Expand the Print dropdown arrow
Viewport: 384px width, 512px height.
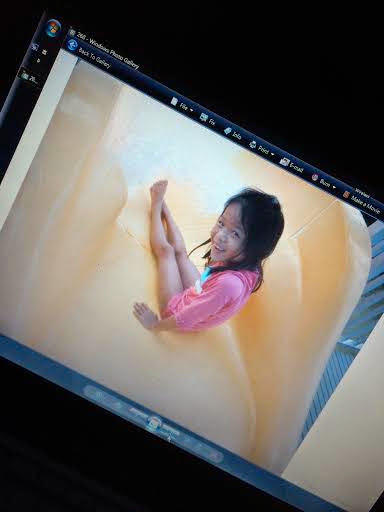click(x=272, y=154)
